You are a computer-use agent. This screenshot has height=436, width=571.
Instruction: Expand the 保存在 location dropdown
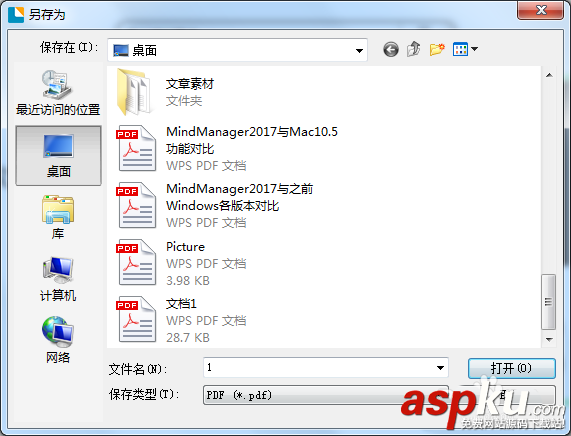(359, 50)
